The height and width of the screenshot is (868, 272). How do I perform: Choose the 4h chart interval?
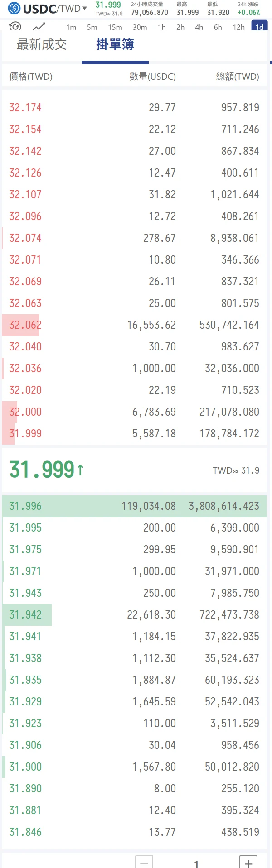click(199, 27)
